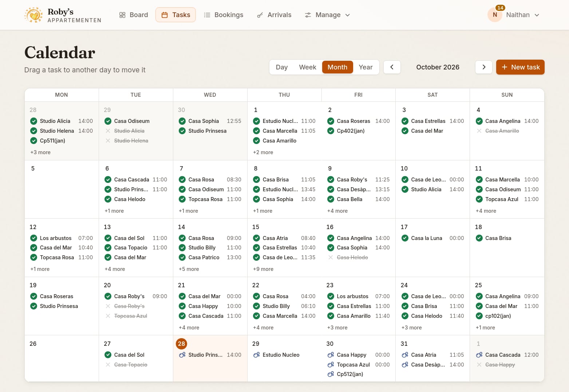Go to previous month arrow
569x392 pixels.
pos(392,67)
